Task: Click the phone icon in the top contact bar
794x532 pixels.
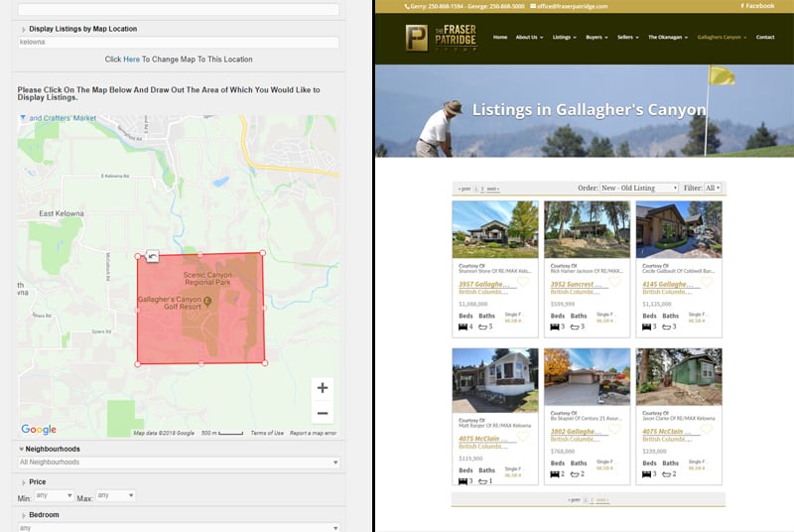Action: pyautogui.click(x=407, y=6)
